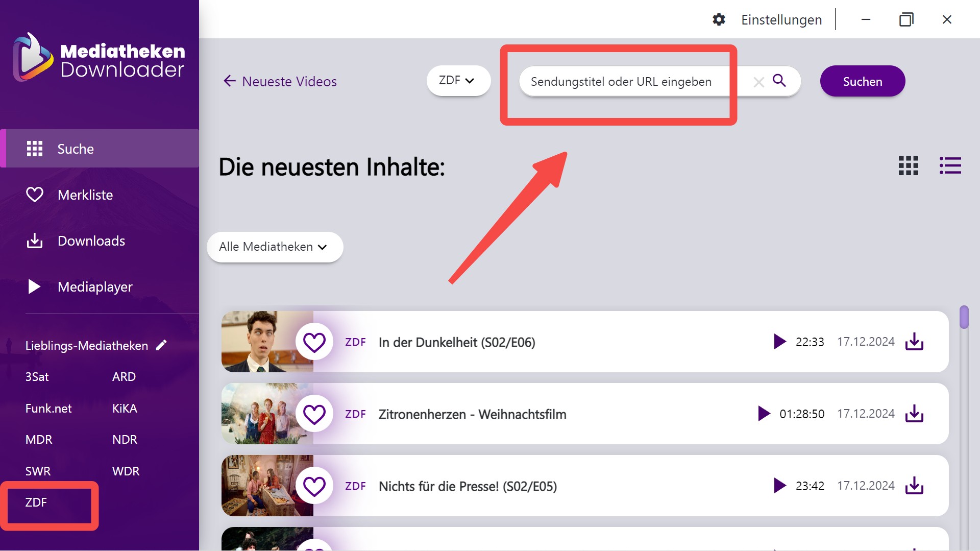This screenshot has width=980, height=551.
Task: Switch to grid view layout
Action: (x=909, y=165)
